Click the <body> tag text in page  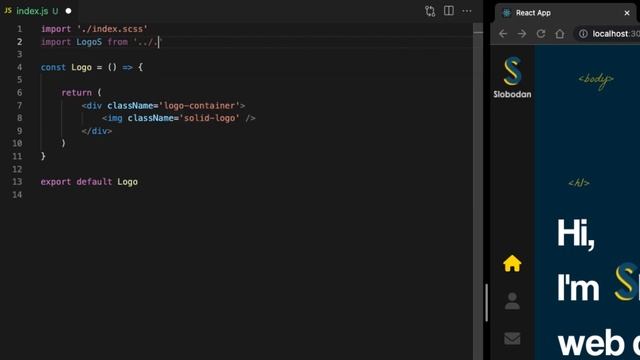point(596,79)
